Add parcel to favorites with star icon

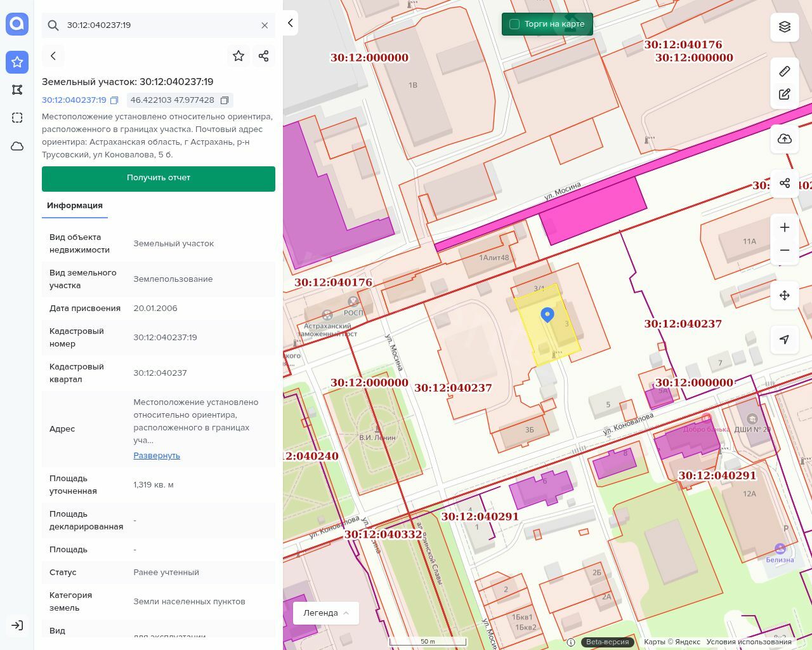pyautogui.click(x=239, y=56)
